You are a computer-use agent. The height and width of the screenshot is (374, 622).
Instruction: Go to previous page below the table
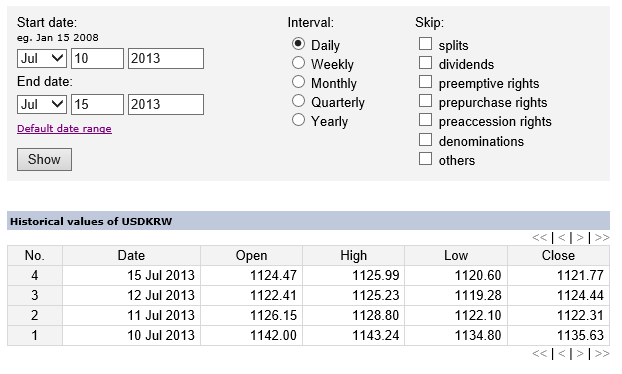pyautogui.click(x=562, y=353)
